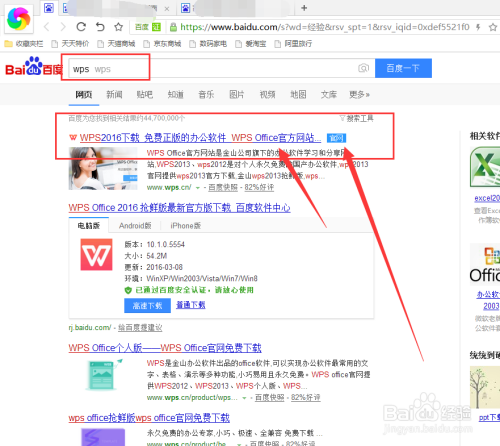Click the 普通下载 link
This screenshot has width=500, height=446.
(x=191, y=305)
